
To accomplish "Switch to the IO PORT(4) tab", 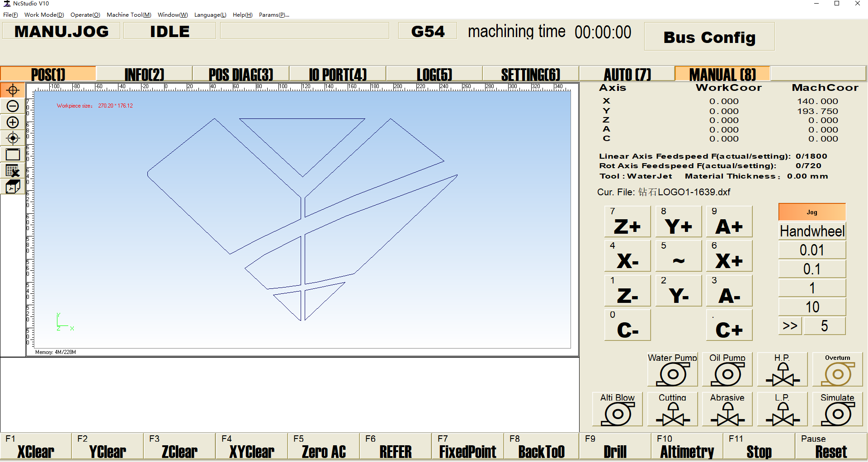I will click(x=338, y=74).
